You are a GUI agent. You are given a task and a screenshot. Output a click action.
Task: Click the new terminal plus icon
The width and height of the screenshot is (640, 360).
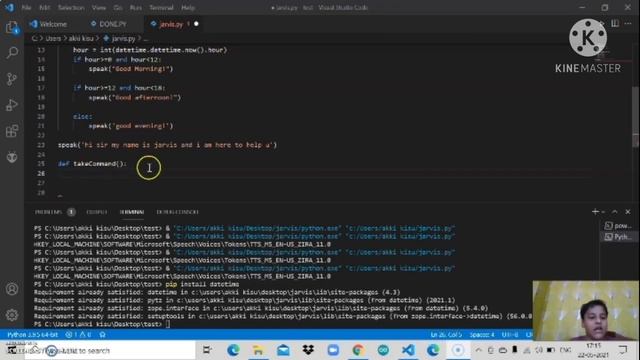(x=595, y=211)
